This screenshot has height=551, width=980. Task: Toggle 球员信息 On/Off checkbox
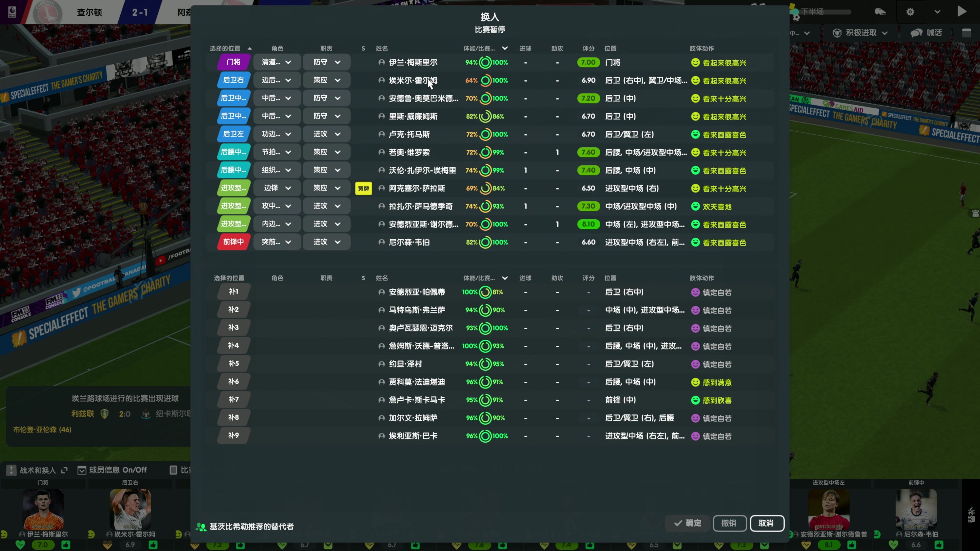(82, 470)
